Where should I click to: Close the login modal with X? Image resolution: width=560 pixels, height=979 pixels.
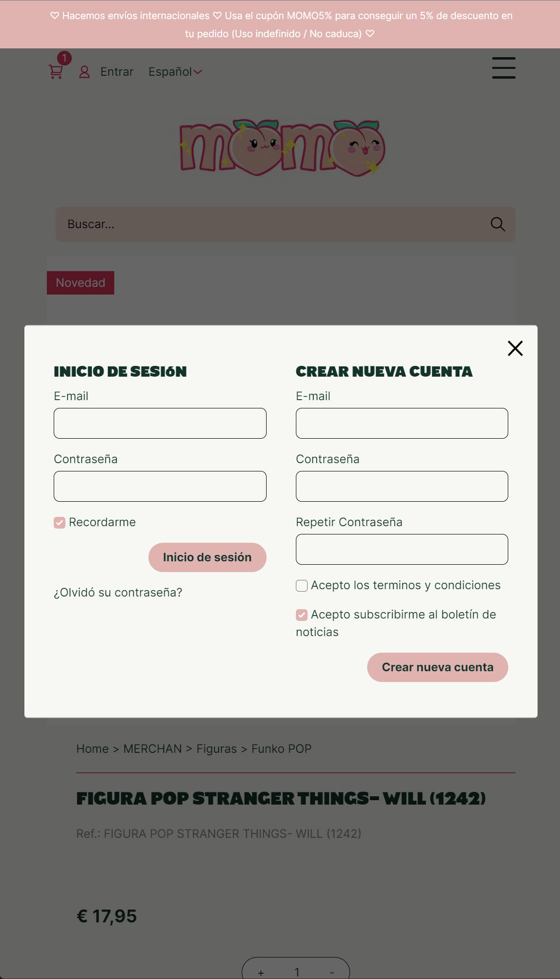[x=515, y=348]
